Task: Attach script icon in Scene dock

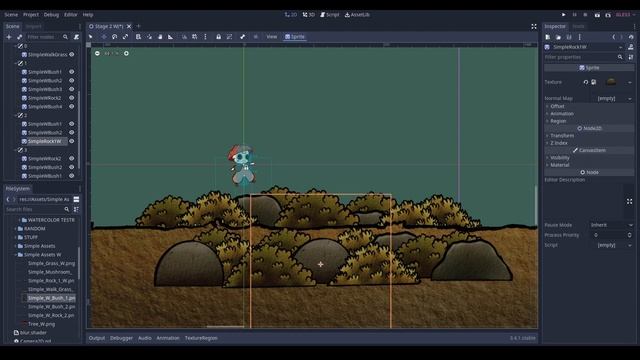Action: click(76, 37)
